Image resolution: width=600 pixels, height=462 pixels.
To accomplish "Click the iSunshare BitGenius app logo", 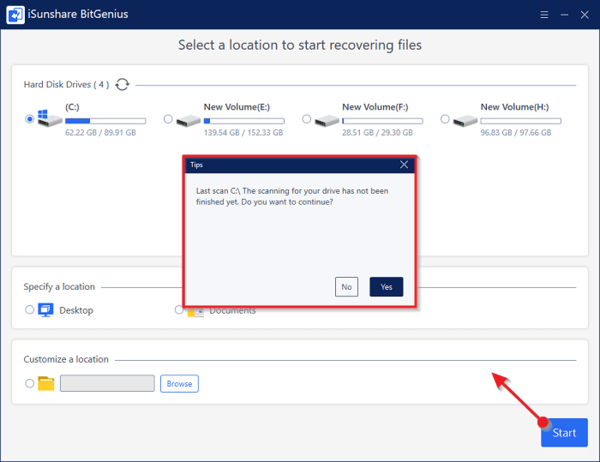I will [x=15, y=15].
